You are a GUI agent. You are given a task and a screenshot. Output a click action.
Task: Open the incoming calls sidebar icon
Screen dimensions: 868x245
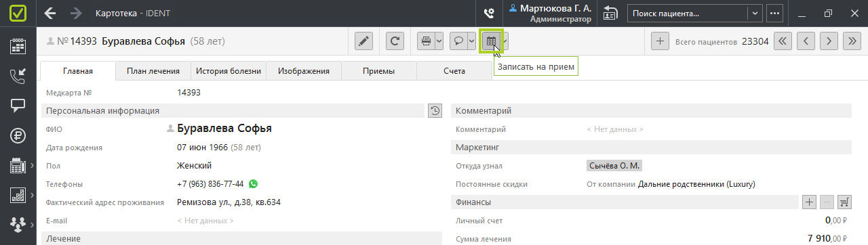pyautogui.click(x=18, y=76)
